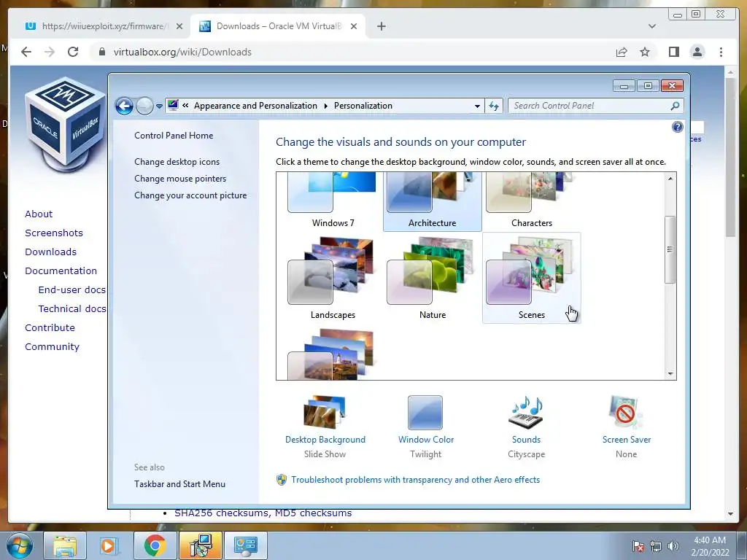This screenshot has width=747, height=560.
Task: Click VirtualBox About link
Action: [39, 214]
